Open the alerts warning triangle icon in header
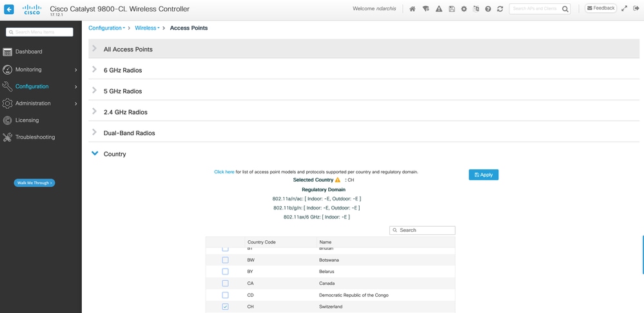Image resolution: width=644 pixels, height=313 pixels. (438, 8)
